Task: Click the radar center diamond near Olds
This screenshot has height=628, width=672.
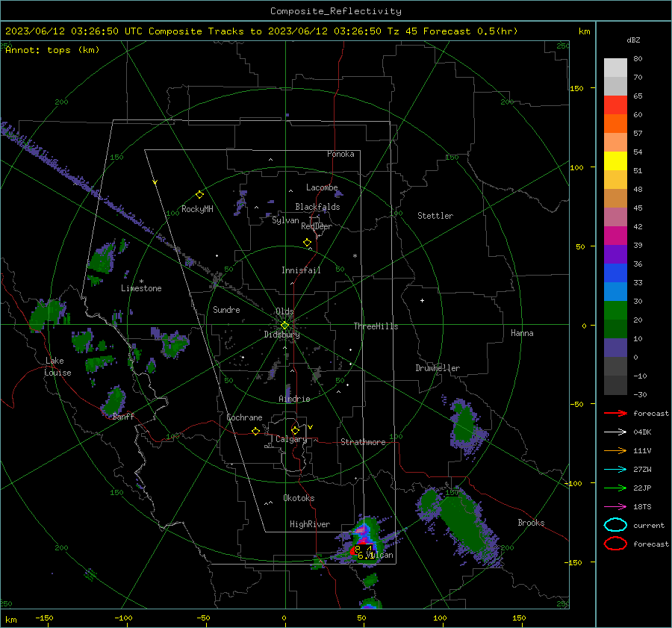Action: tap(284, 326)
